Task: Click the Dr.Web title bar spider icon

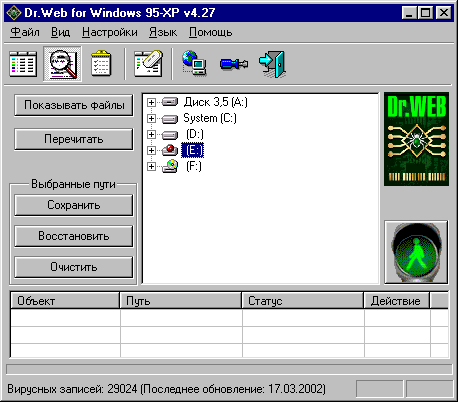Action: click(14, 13)
